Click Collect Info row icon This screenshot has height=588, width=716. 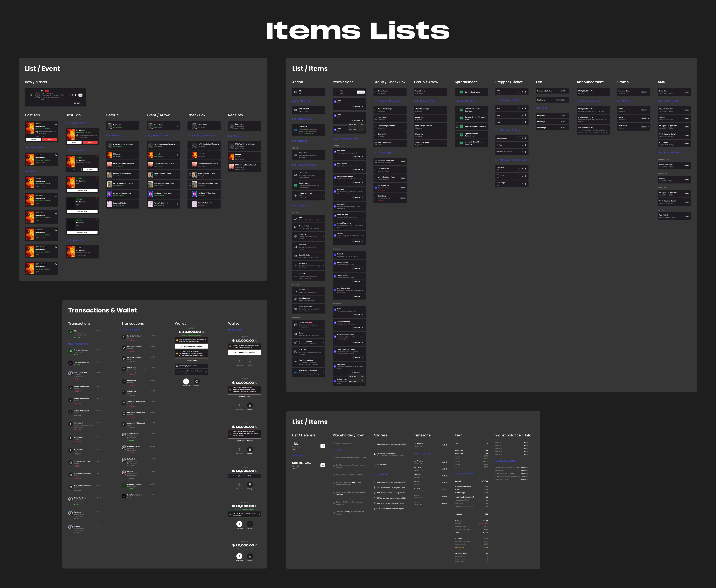click(x=295, y=325)
